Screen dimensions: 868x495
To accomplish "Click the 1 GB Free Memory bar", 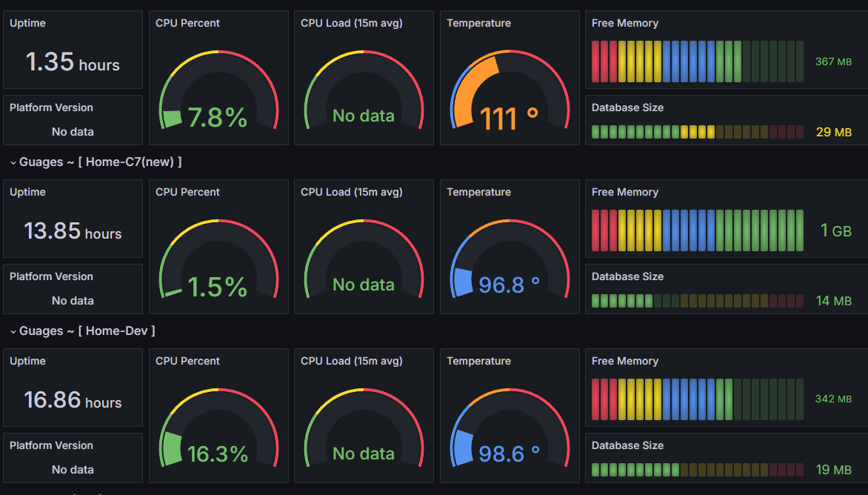I will 698,230.
